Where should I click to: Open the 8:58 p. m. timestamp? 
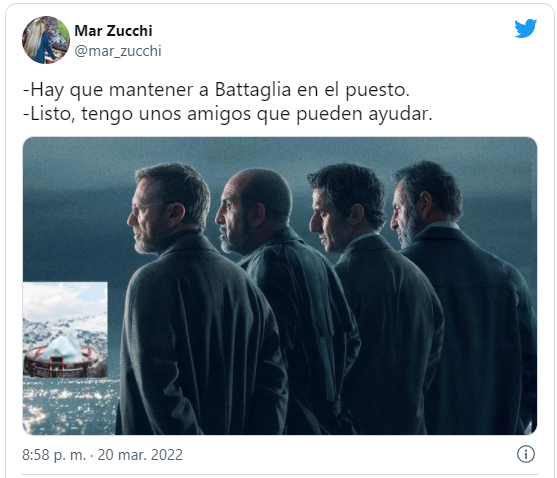[x=54, y=455]
